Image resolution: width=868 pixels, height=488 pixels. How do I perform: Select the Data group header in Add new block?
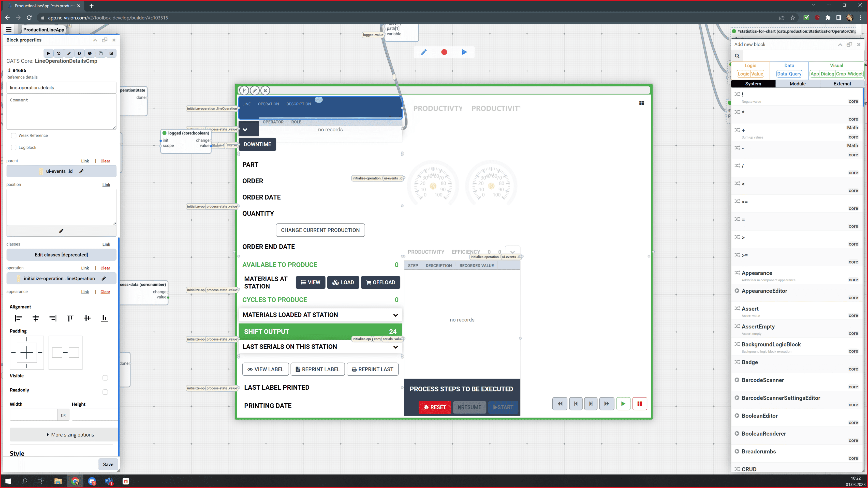(x=789, y=65)
